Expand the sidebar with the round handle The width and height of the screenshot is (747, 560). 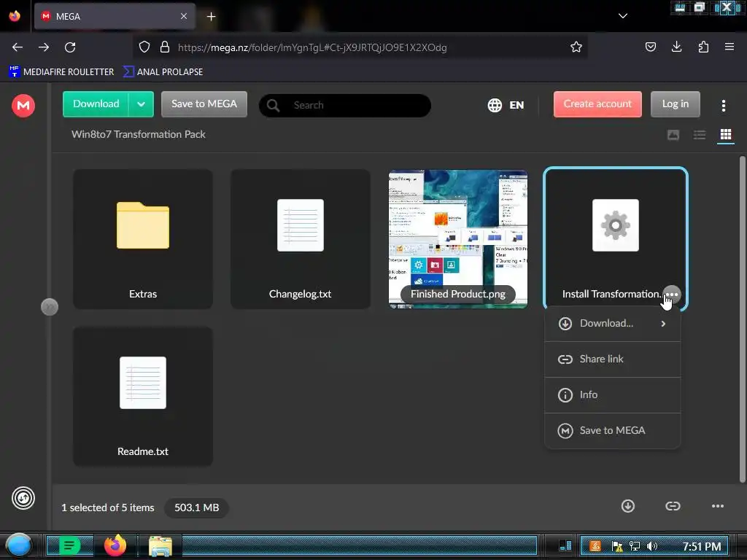[x=50, y=307]
